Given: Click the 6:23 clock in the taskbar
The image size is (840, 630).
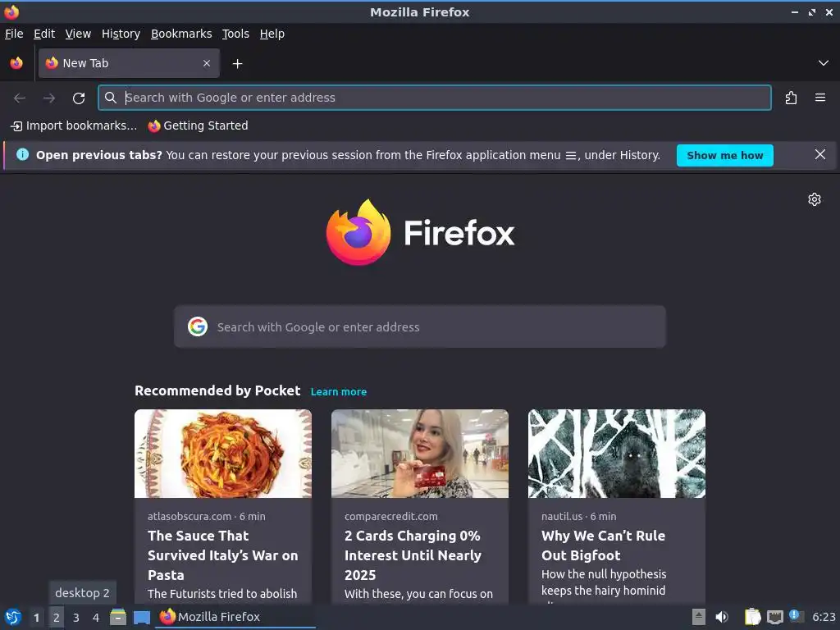Looking at the screenshot, I should tap(824, 617).
